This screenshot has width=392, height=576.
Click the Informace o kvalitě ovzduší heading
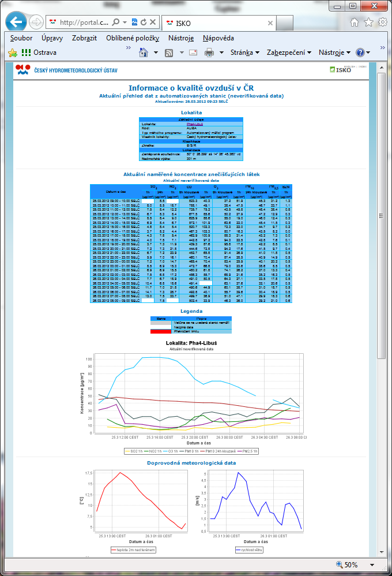point(191,88)
